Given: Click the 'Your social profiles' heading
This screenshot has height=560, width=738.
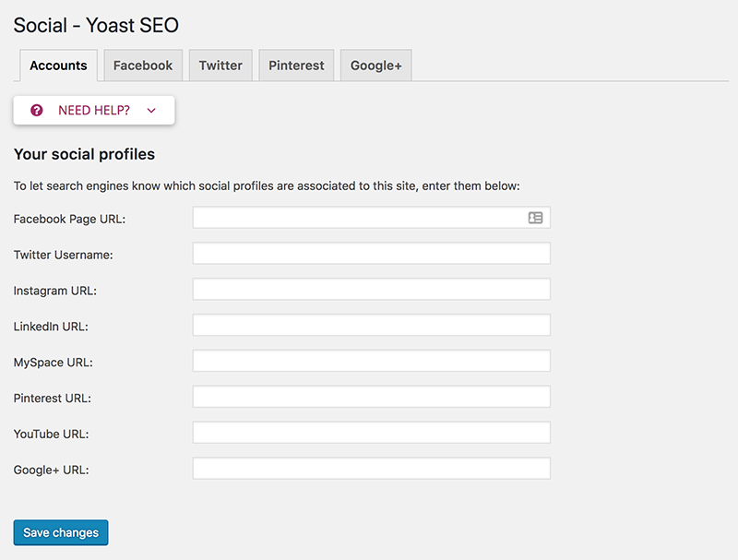Looking at the screenshot, I should pos(84,154).
